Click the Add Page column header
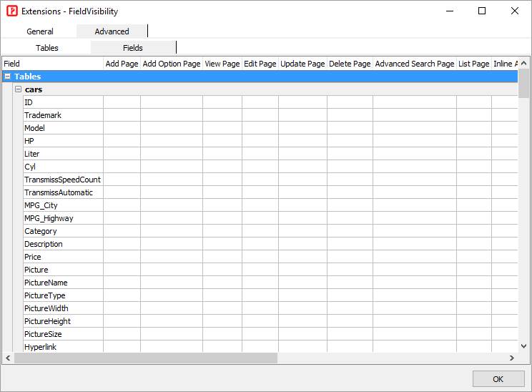Viewport: 532px width, 392px height. [x=122, y=64]
